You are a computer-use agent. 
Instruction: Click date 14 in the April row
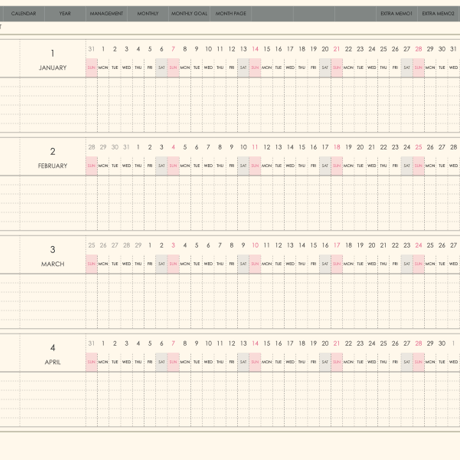[255, 343]
